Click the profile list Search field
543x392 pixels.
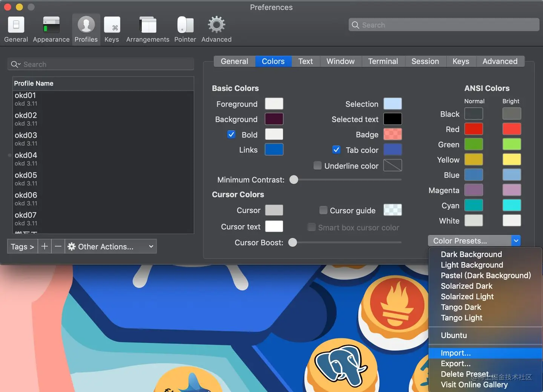point(101,64)
